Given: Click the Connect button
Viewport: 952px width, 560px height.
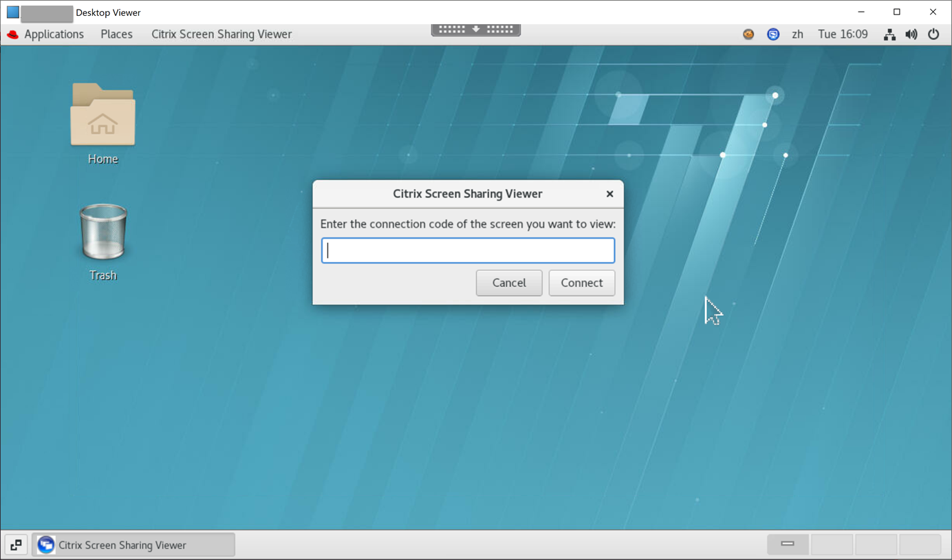Looking at the screenshot, I should point(582,283).
